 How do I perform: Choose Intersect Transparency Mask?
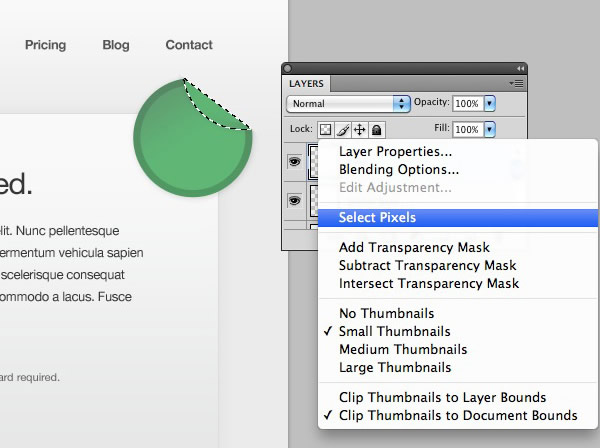tap(458, 283)
